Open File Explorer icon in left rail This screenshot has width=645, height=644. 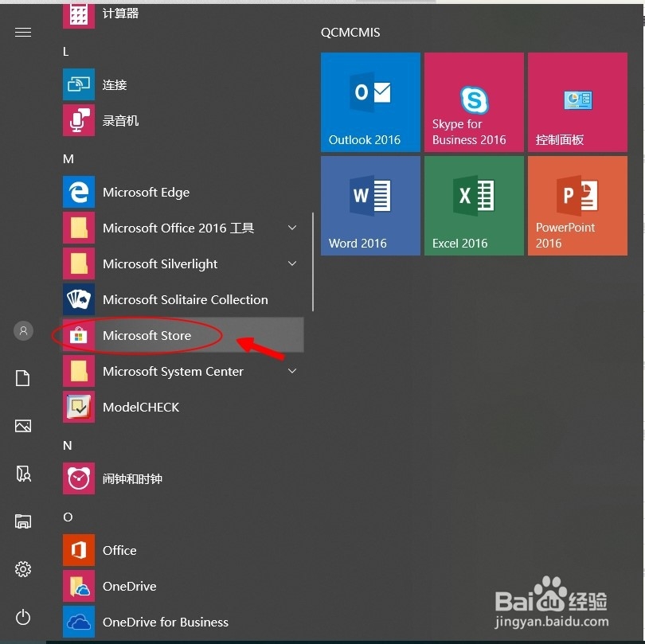coord(23,521)
